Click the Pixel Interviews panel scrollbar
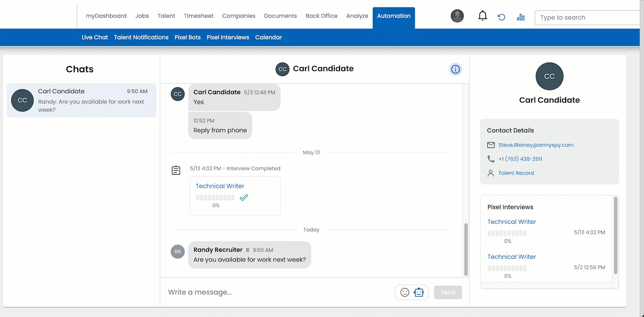The height and width of the screenshot is (317, 644). 616,235
